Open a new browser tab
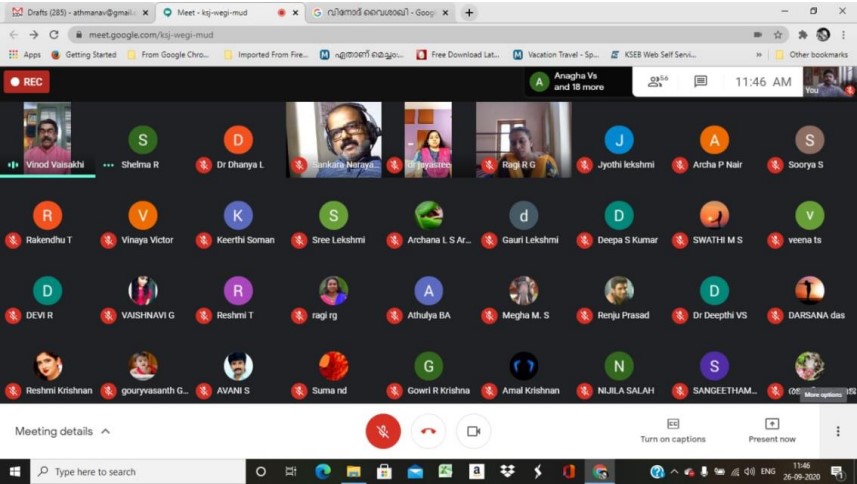 click(469, 12)
